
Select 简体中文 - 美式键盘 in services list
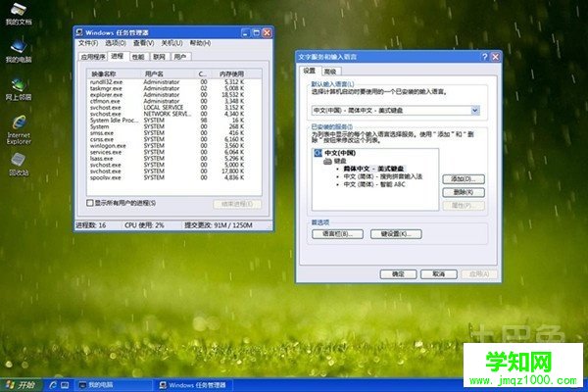(373, 169)
